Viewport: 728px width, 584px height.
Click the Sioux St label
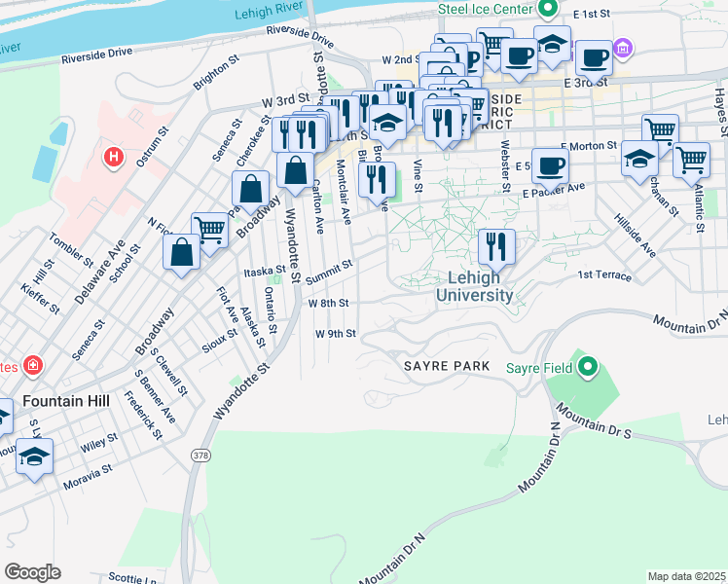[220, 341]
